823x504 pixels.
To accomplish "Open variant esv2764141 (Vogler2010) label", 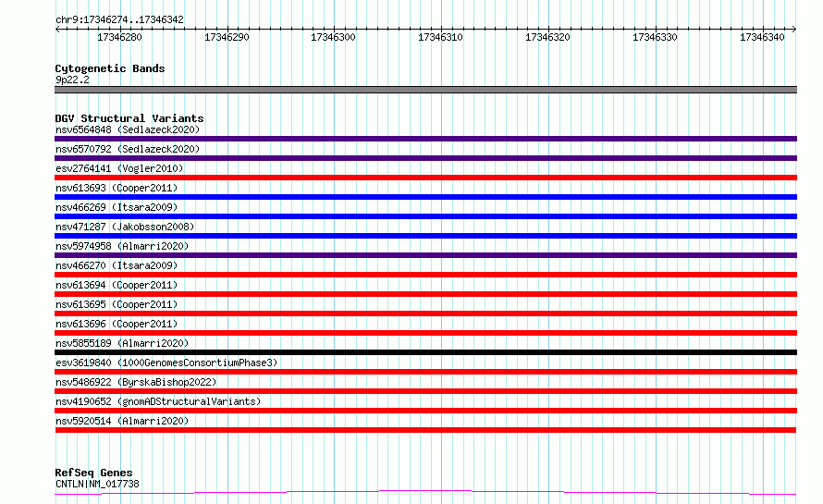I will click(119, 168).
